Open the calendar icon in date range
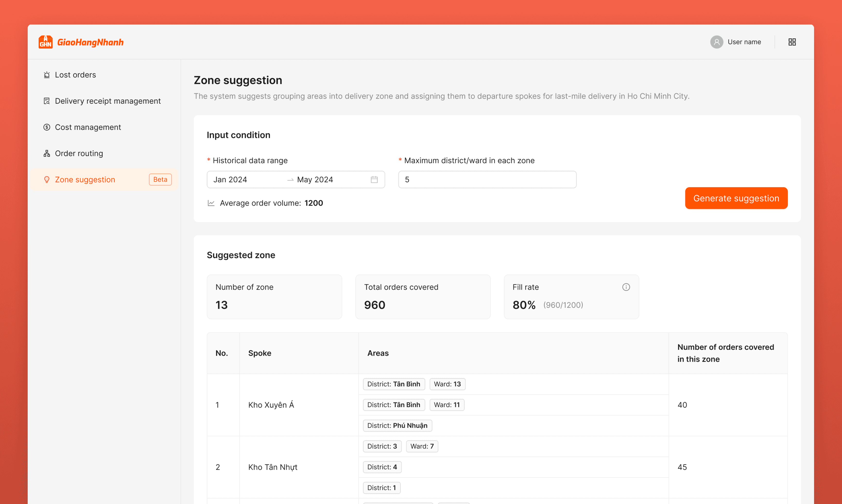The image size is (842, 504). tap(374, 180)
